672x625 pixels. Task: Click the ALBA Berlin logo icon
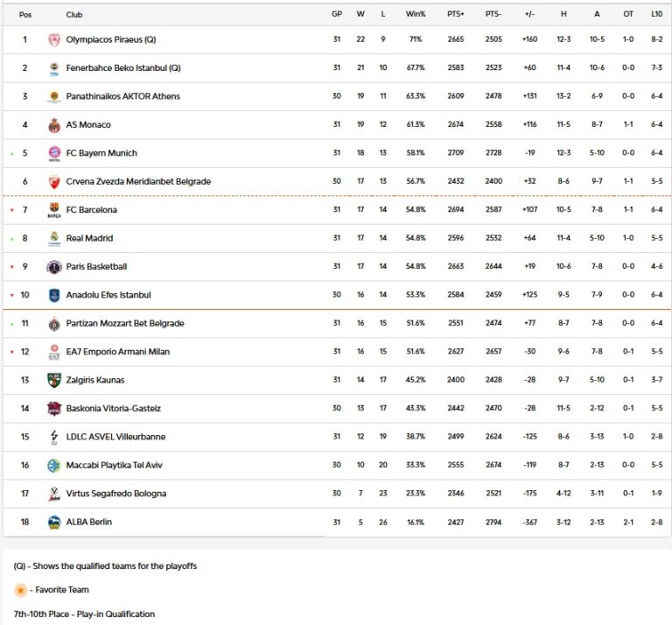point(54,523)
